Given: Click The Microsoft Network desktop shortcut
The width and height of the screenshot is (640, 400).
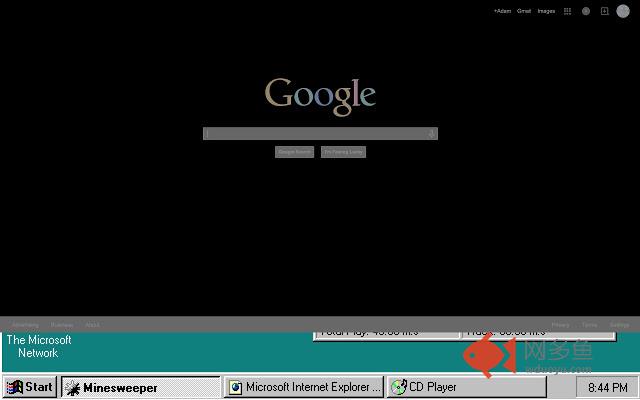Looking at the screenshot, I should (x=39, y=346).
